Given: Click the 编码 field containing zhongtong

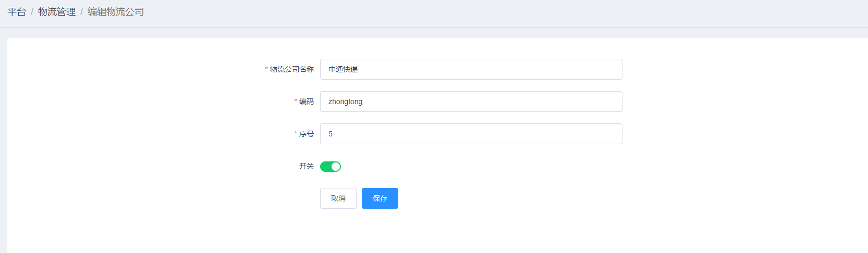Looking at the screenshot, I should pos(471,102).
